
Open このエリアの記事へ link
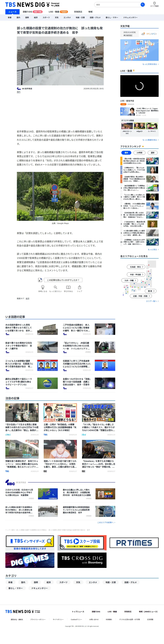click(106, 522)
